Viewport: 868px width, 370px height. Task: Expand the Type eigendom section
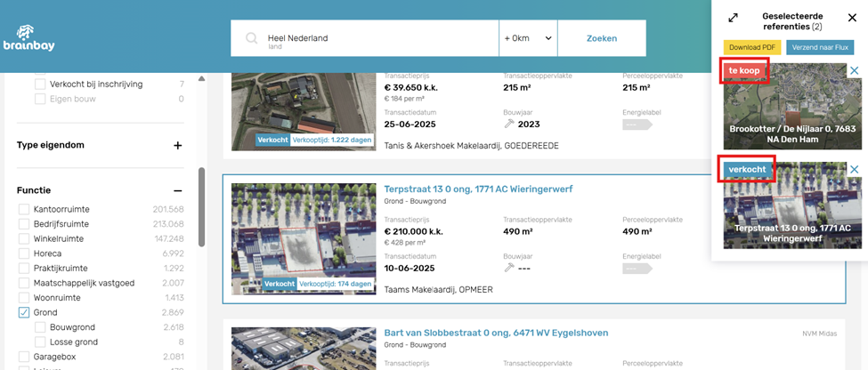pos(177,146)
